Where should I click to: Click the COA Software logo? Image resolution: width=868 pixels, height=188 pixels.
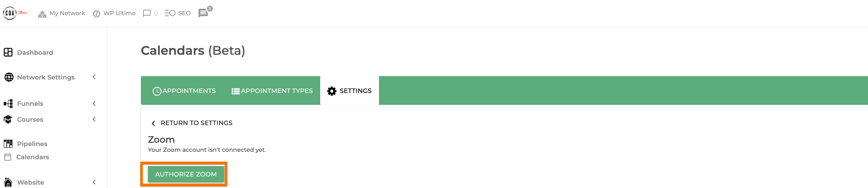point(15,13)
